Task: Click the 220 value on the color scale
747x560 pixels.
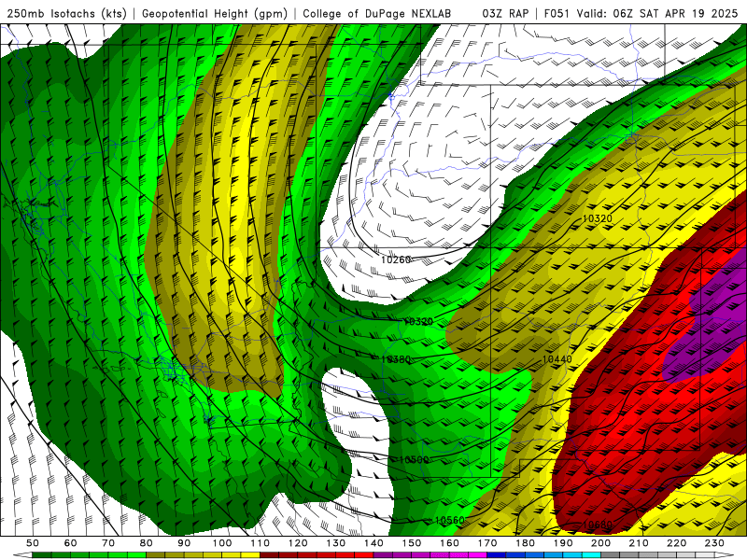Action: click(x=676, y=543)
